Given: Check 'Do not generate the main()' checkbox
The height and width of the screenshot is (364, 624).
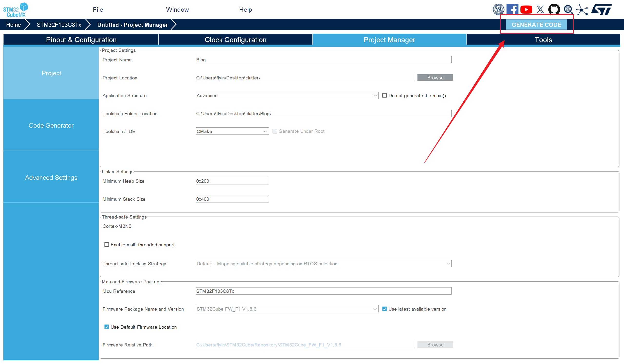Looking at the screenshot, I should coord(384,96).
